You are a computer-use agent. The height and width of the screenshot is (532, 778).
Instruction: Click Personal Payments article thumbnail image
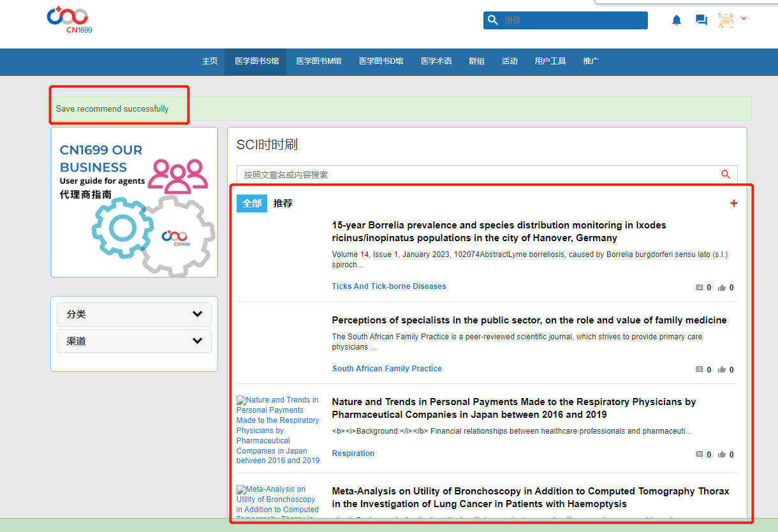coord(278,430)
